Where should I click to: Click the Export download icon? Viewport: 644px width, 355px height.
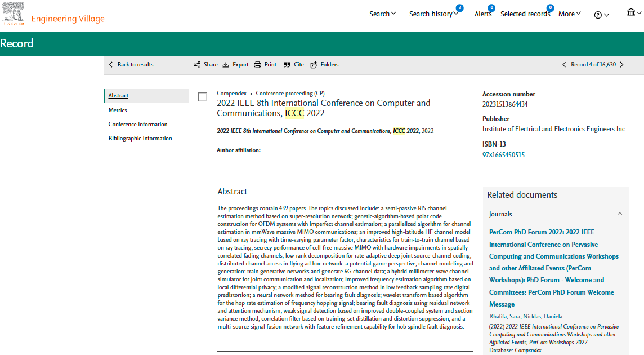click(x=226, y=65)
